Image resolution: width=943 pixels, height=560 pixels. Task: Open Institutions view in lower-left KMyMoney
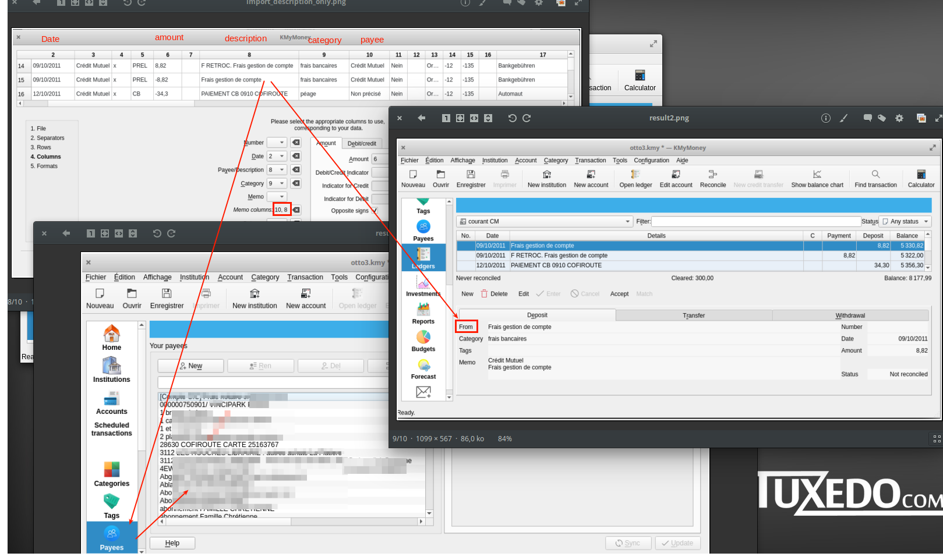click(112, 370)
